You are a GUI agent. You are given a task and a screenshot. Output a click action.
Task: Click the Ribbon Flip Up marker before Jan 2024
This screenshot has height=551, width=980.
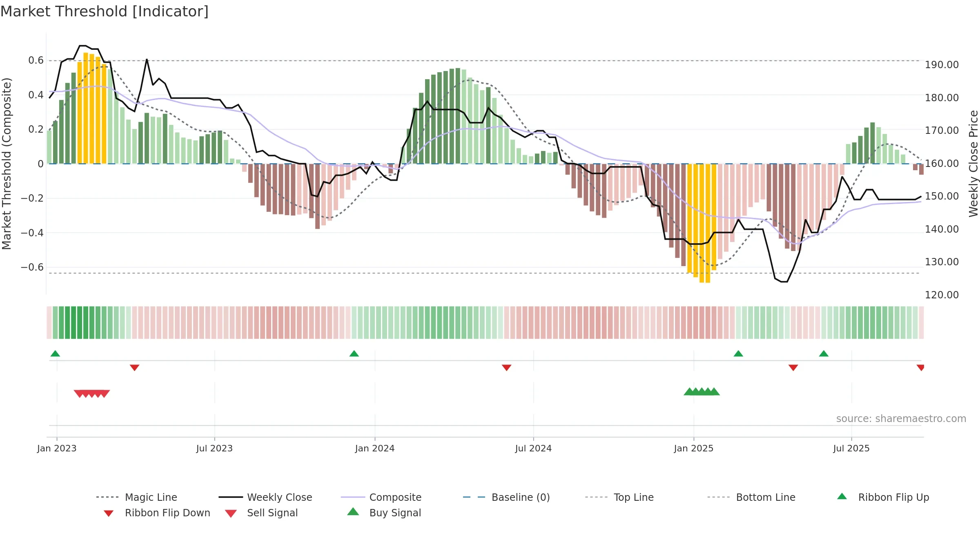coord(354,353)
